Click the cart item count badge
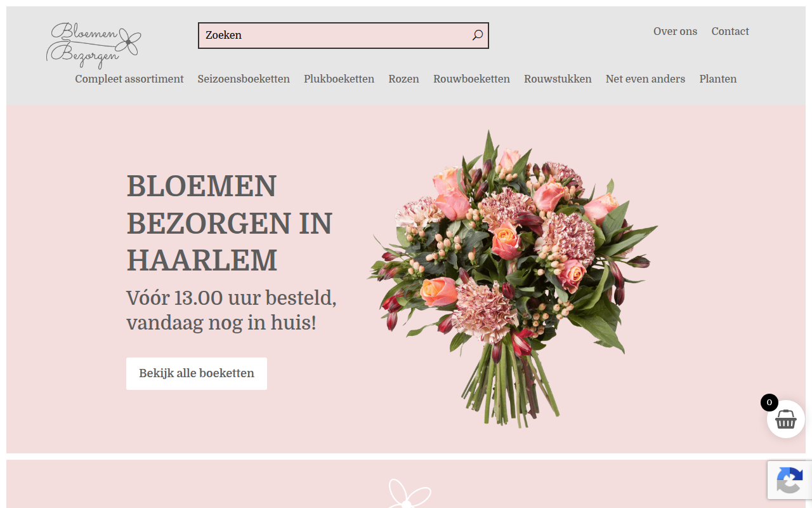The width and height of the screenshot is (812, 508). [769, 403]
